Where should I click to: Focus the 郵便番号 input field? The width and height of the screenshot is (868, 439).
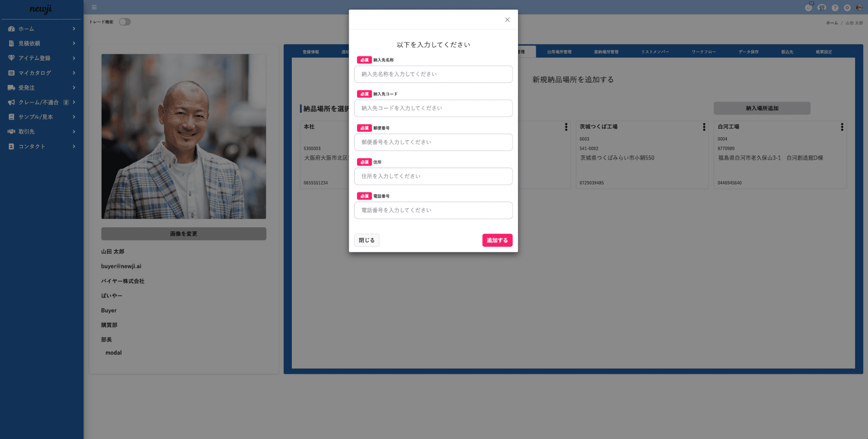click(433, 142)
